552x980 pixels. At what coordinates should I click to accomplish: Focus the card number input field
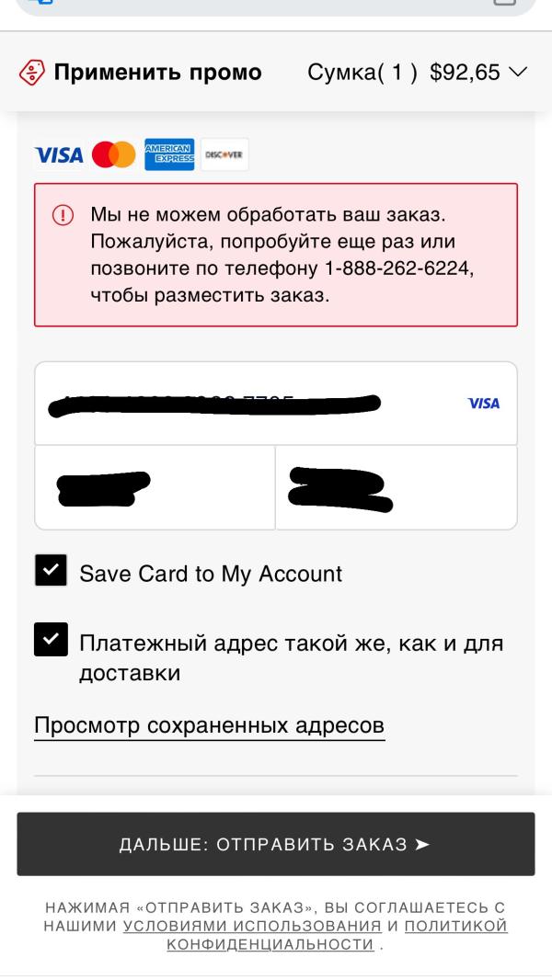pyautogui.click(x=276, y=404)
